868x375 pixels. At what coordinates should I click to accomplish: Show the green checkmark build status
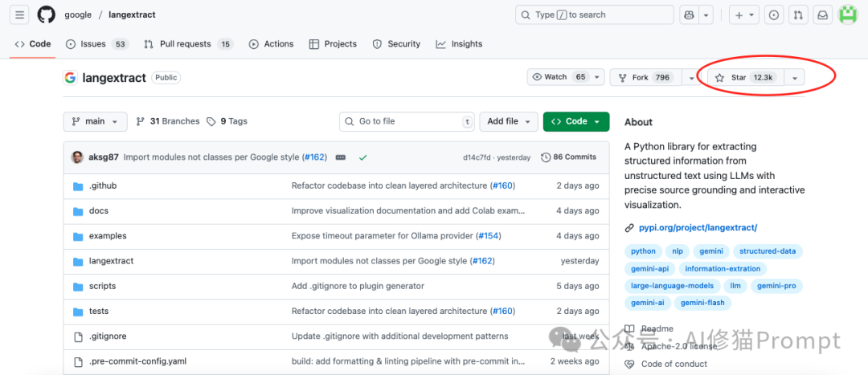[362, 157]
